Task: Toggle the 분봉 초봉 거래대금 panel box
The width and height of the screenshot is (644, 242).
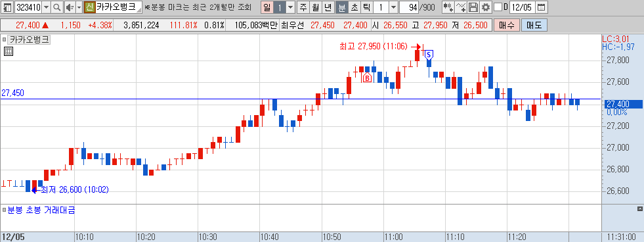Action: [4, 210]
